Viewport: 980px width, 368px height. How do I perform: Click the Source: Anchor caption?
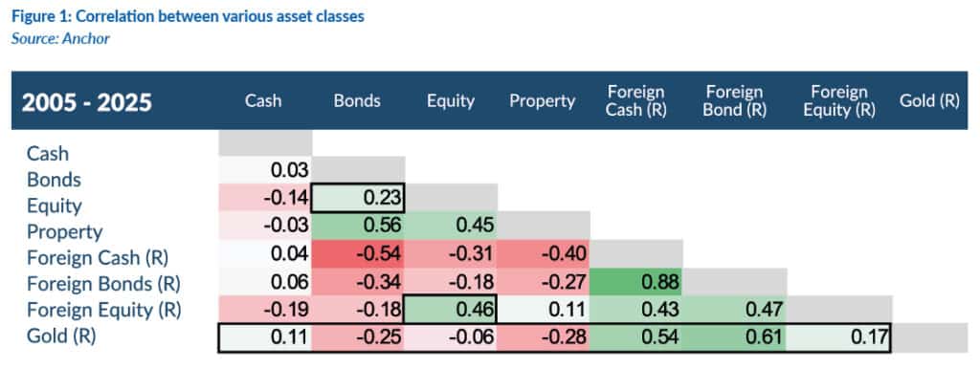[60, 38]
